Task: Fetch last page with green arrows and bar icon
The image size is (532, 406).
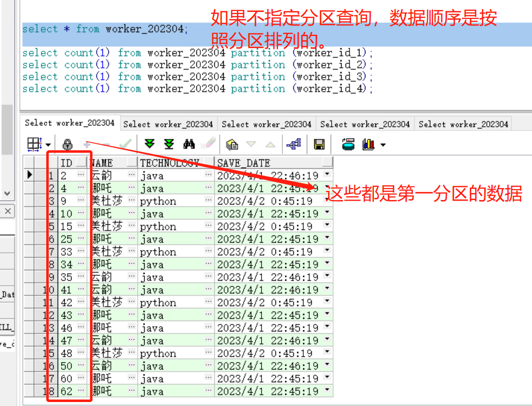Action: click(x=169, y=144)
